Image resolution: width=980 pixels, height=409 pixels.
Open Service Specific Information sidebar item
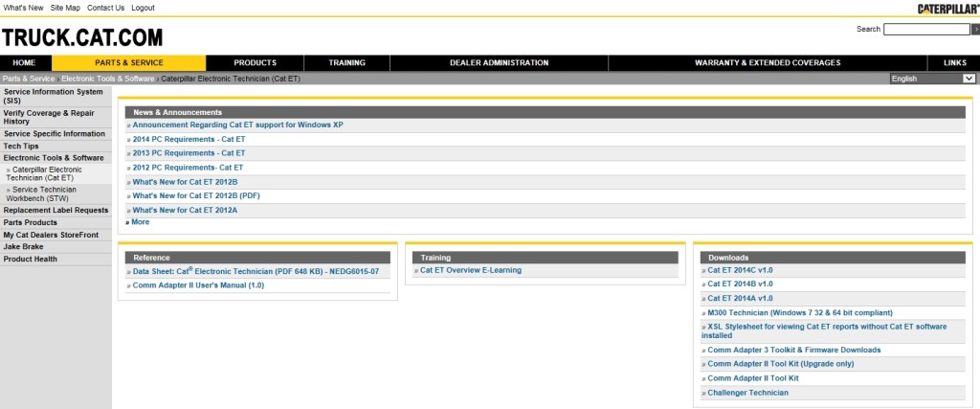tap(56, 134)
